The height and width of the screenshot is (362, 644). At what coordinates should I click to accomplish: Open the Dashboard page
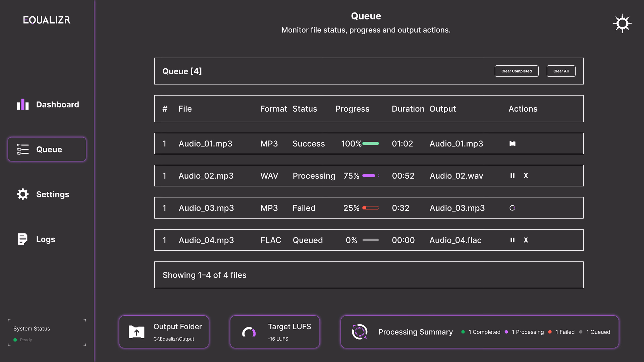coord(47,104)
